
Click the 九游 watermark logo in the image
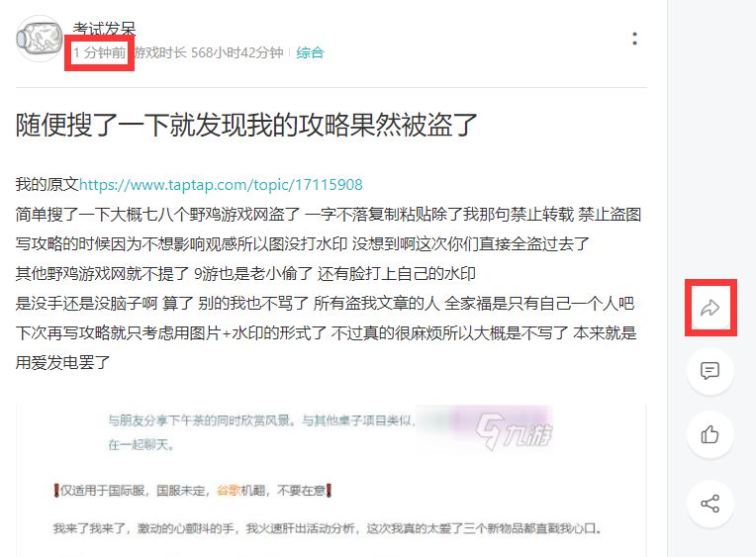tap(514, 430)
